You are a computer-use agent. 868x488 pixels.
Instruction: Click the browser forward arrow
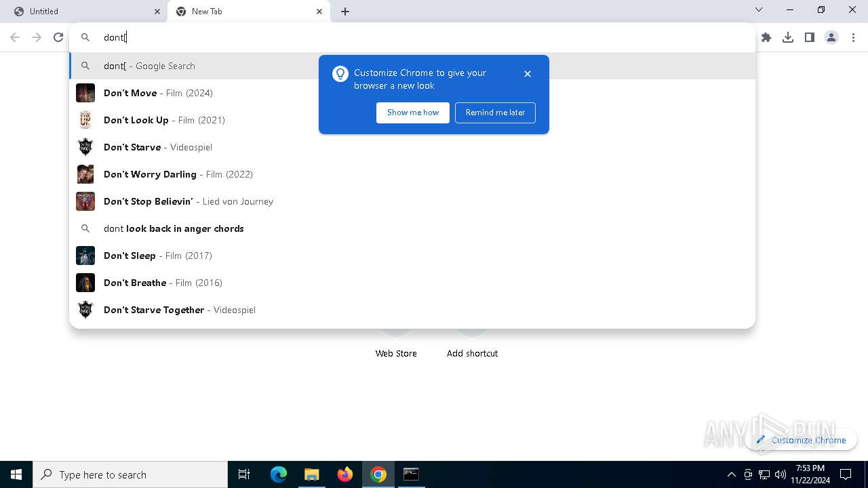37,37
